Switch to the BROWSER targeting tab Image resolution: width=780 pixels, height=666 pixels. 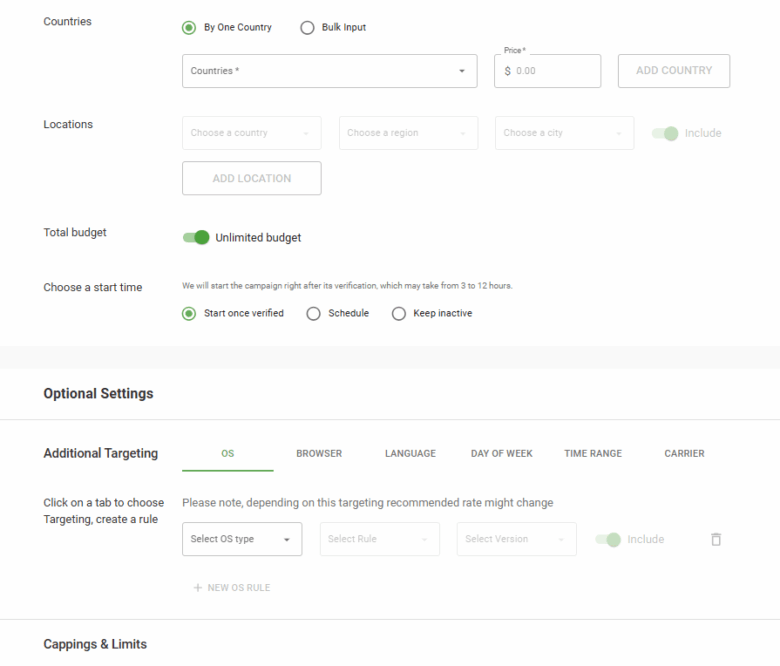coord(319,454)
